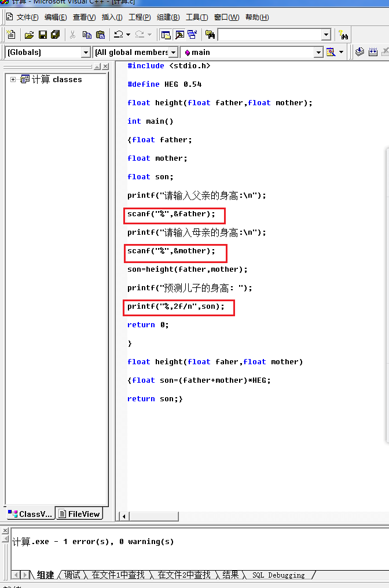
Task: Click the Cut scissors icon
Action: [73, 35]
